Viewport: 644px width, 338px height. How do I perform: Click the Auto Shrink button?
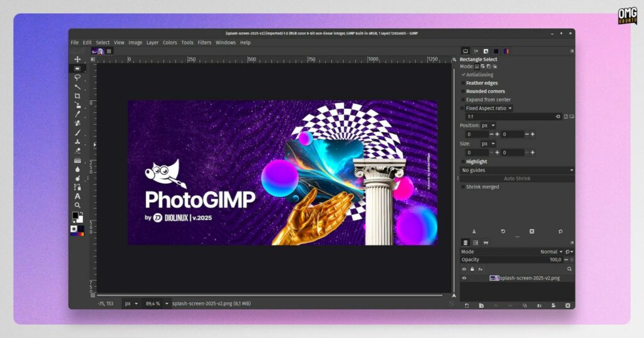pos(517,179)
